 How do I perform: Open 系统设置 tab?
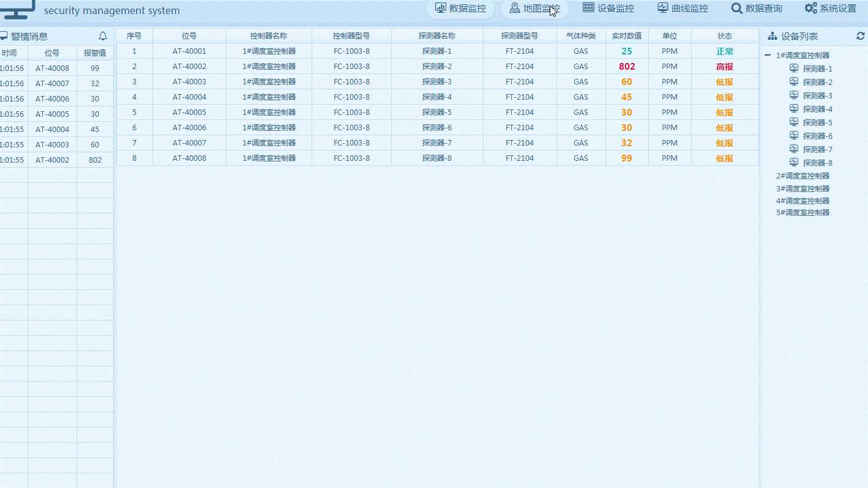pos(831,9)
